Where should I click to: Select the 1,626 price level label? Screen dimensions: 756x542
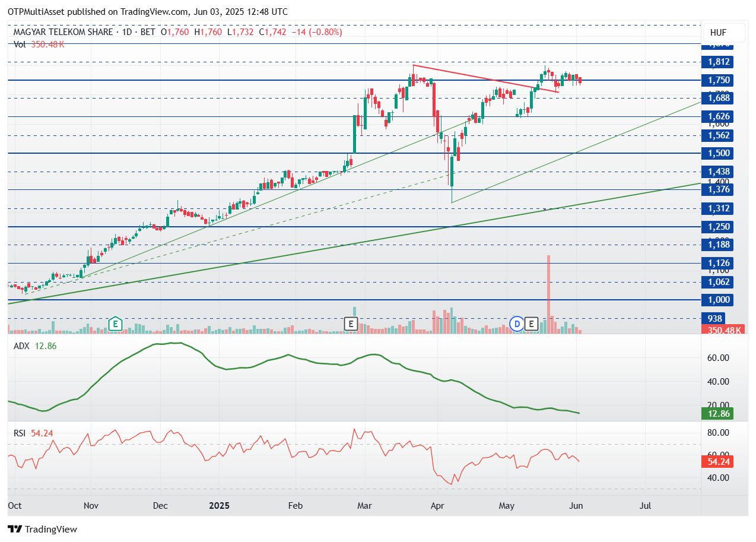coord(717,117)
